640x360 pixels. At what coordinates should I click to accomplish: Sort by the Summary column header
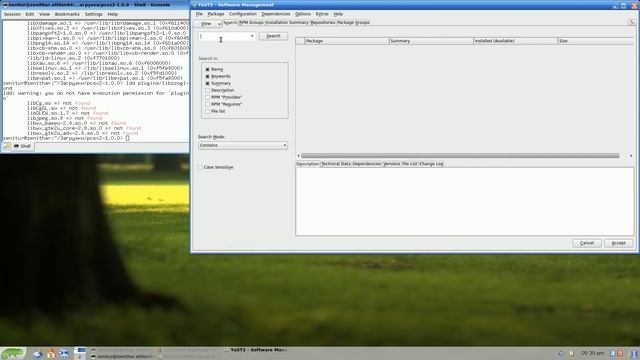[x=431, y=41]
